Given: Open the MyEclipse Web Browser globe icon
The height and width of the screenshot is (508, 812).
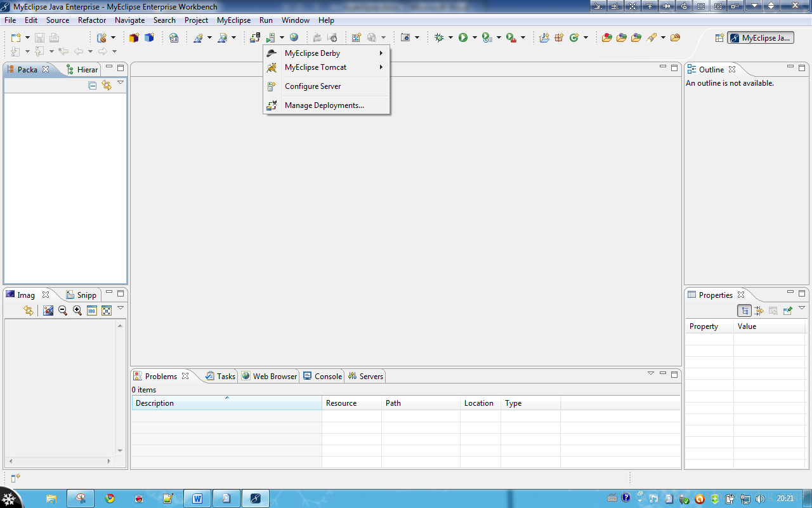Looking at the screenshot, I should point(294,38).
